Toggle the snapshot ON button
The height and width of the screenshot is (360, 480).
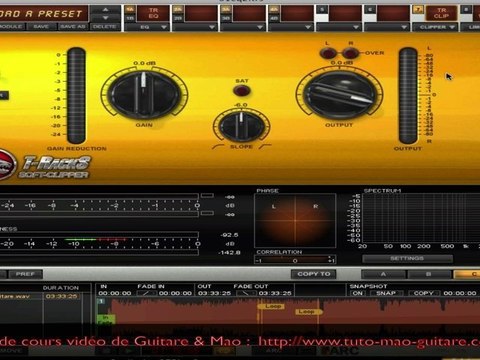click(x=358, y=293)
